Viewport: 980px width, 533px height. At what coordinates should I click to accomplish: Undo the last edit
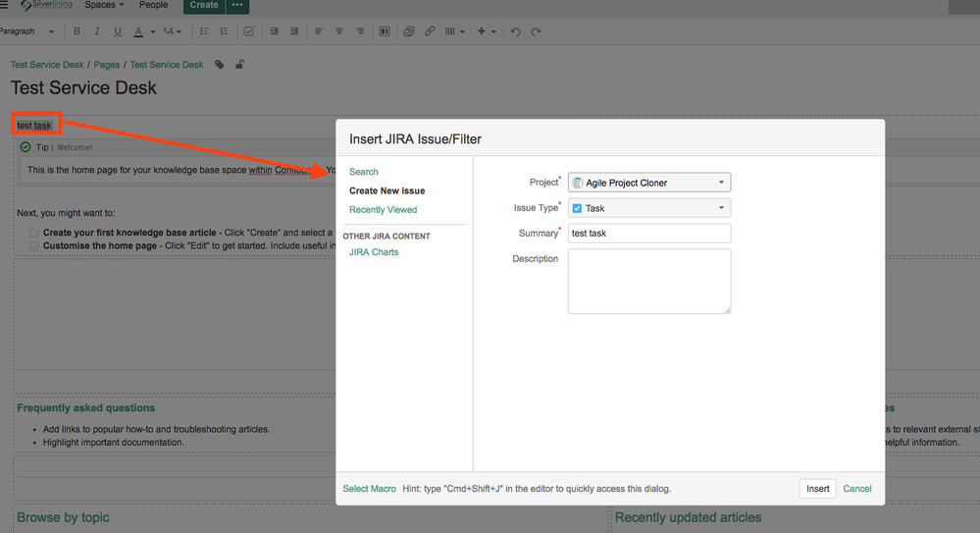click(x=516, y=32)
